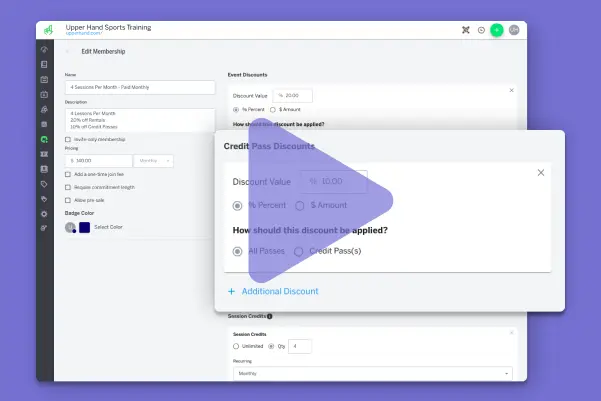Click Credit Pass Discount Value 10.00 field
Image resolution: width=601 pixels, height=401 pixels.
333,181
